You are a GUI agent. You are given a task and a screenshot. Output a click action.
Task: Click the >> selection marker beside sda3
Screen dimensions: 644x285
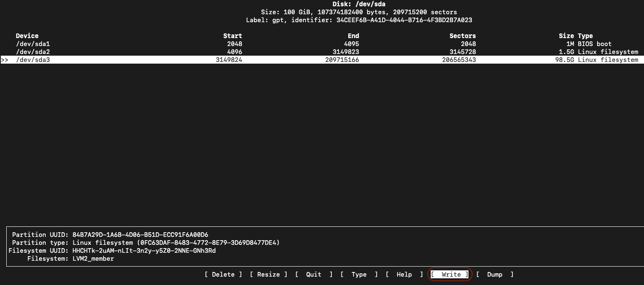(x=5, y=60)
